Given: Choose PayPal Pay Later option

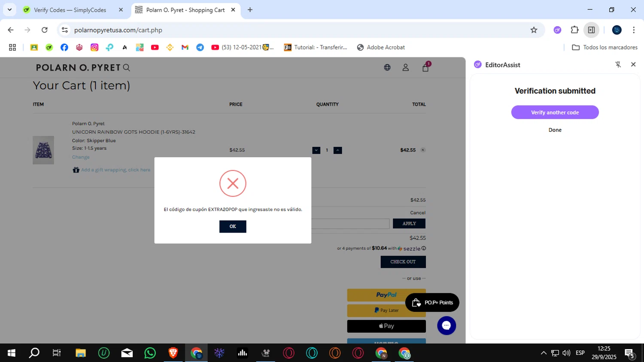Looking at the screenshot, I should click(386, 310).
